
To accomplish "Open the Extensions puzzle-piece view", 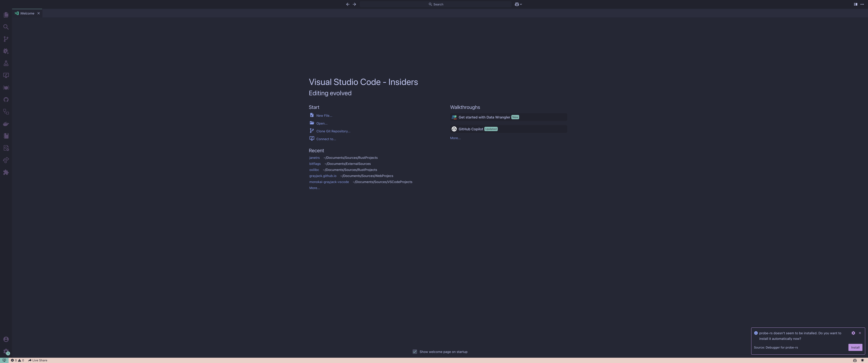I will 6,172.
